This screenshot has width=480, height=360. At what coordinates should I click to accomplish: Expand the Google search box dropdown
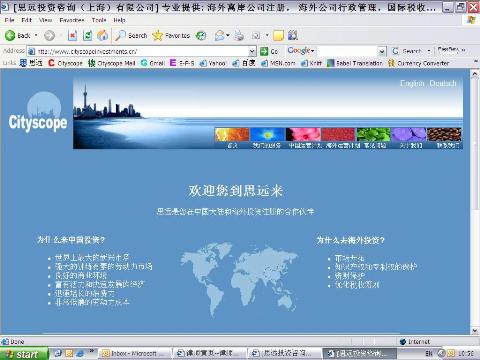pos(382,51)
